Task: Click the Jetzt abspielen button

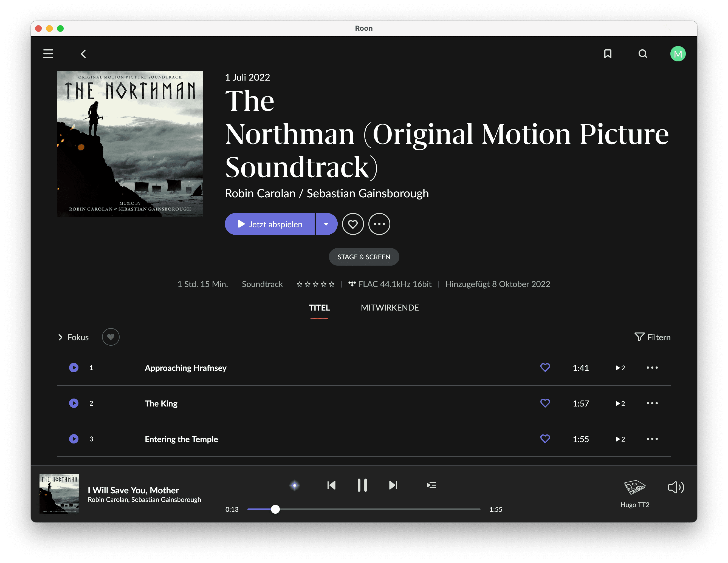Action: pos(270,224)
